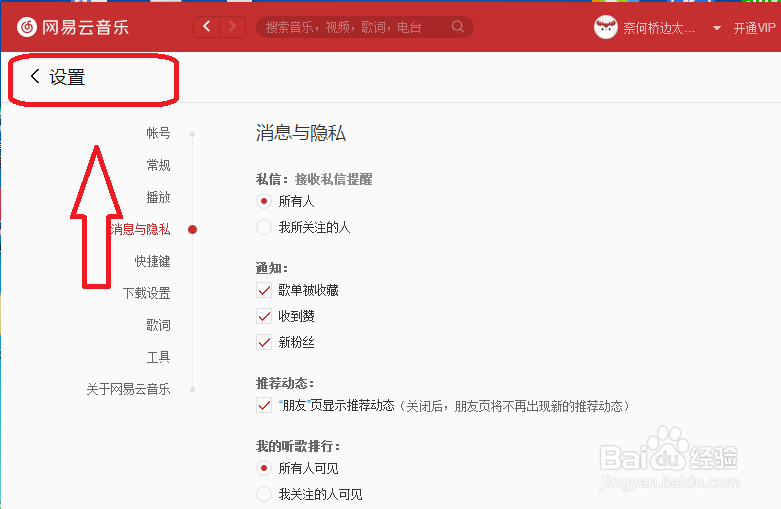Toggle 收到赞 notification checkbox
This screenshot has width=781, height=509.
click(264, 316)
